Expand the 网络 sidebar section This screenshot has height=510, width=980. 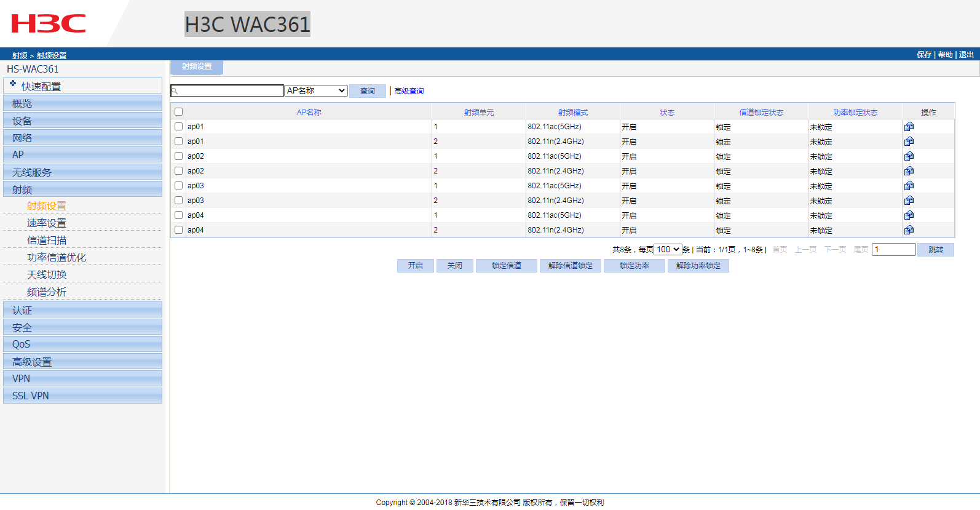82,138
